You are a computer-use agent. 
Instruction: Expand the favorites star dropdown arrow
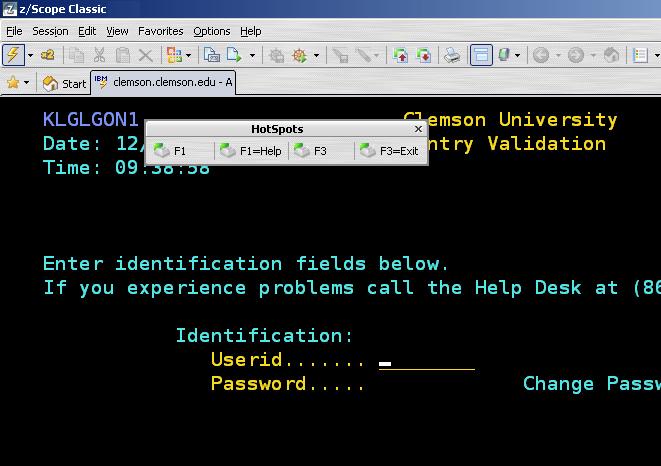coord(27,82)
